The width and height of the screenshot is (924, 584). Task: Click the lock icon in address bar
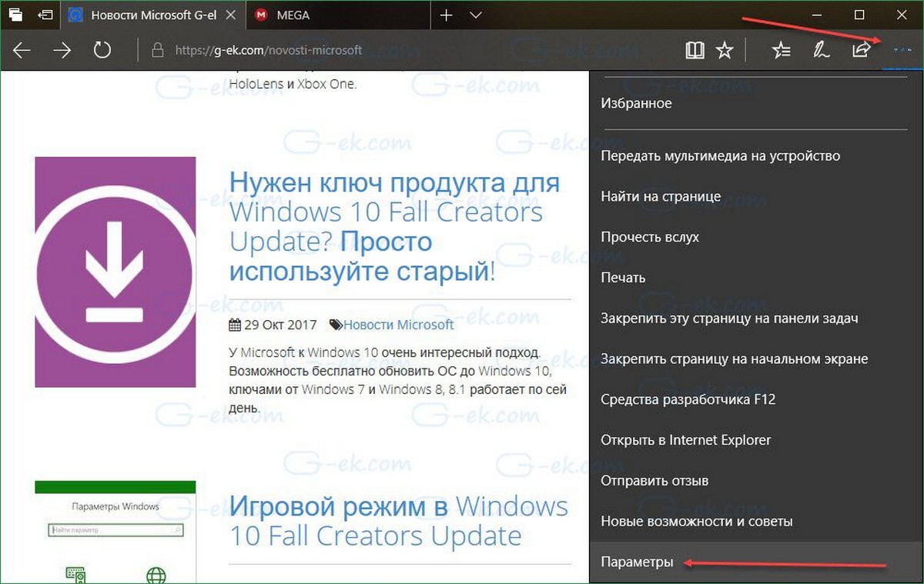click(x=158, y=51)
